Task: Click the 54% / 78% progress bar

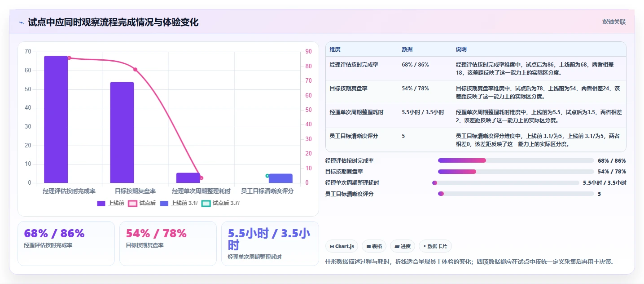Action: coord(516,172)
